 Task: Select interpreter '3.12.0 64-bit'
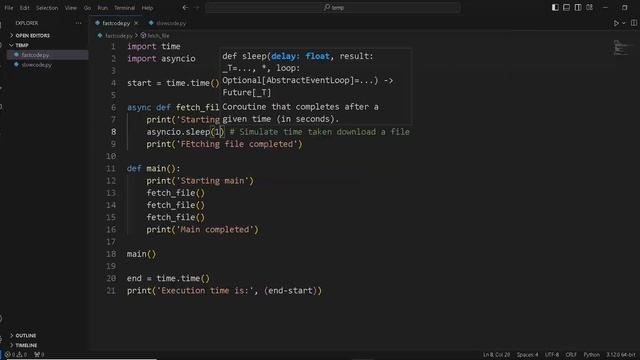(x=621, y=355)
